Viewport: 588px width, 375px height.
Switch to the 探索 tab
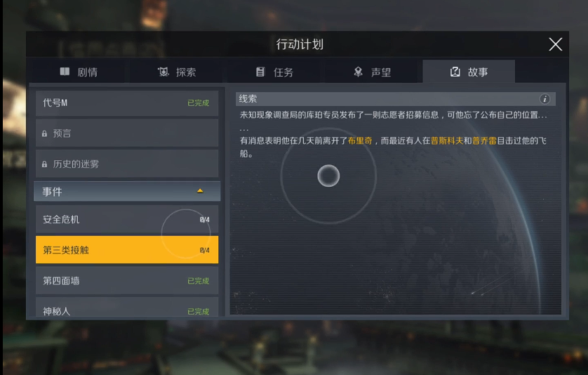(177, 72)
